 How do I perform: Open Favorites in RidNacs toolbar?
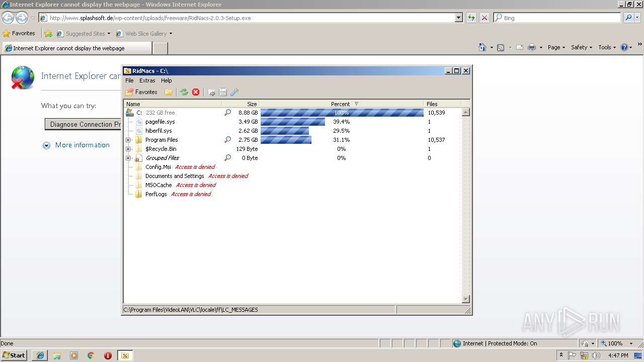[141, 92]
